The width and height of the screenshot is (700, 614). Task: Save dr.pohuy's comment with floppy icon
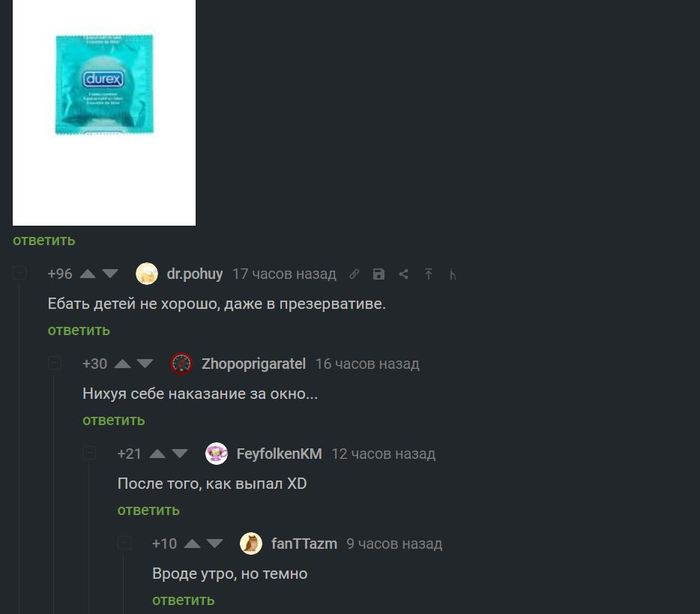379,274
